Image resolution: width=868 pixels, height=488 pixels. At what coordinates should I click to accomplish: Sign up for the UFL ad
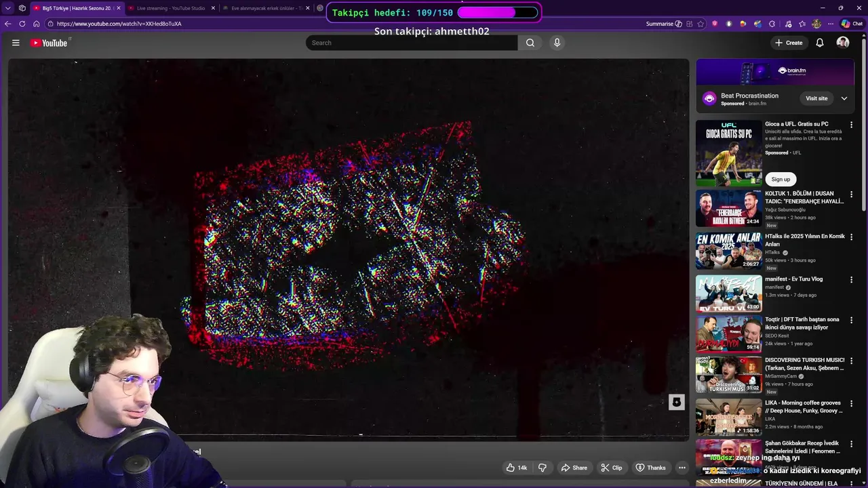tap(781, 179)
